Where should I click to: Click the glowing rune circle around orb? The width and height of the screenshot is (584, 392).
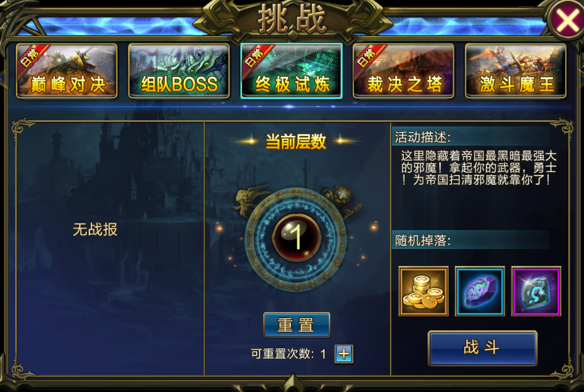tap(297, 238)
